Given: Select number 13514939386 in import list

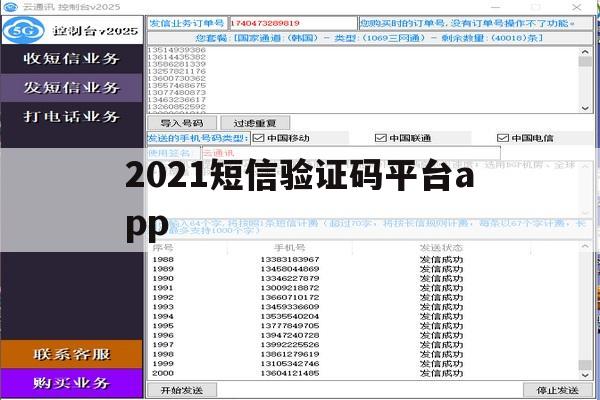Looking at the screenshot, I should click(x=177, y=50).
